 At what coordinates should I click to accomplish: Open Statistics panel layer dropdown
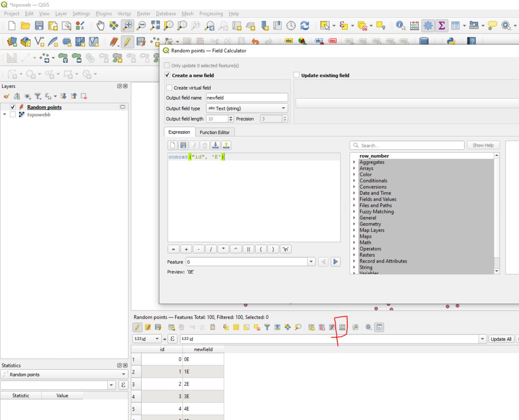point(64,375)
